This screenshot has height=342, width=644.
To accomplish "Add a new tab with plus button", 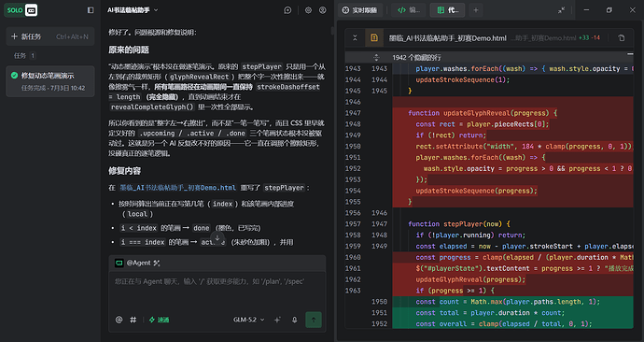I will tap(476, 10).
